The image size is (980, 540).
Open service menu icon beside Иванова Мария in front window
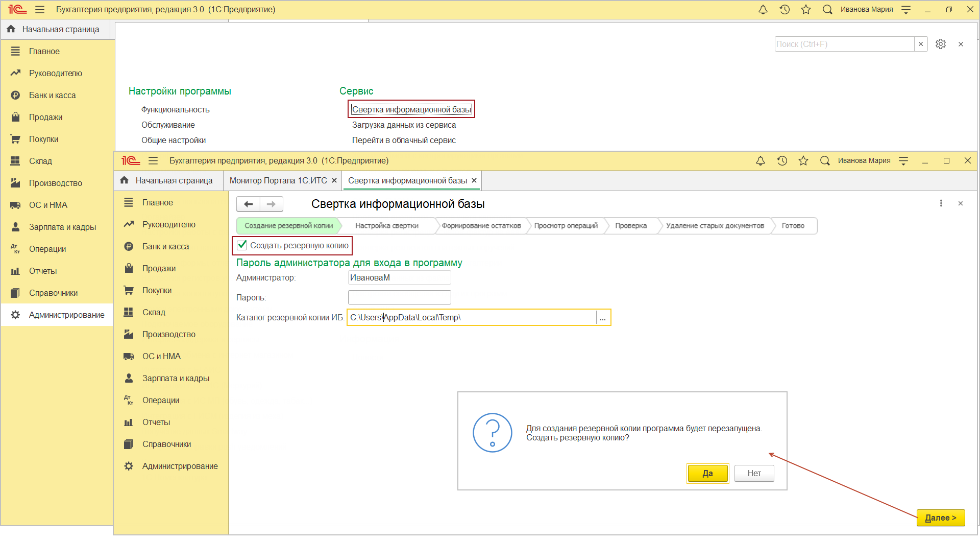coord(903,161)
